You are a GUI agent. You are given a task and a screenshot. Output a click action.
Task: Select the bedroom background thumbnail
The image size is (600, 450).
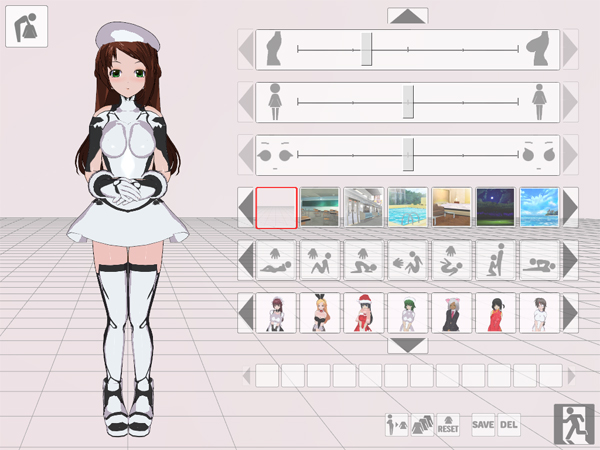tap(452, 208)
